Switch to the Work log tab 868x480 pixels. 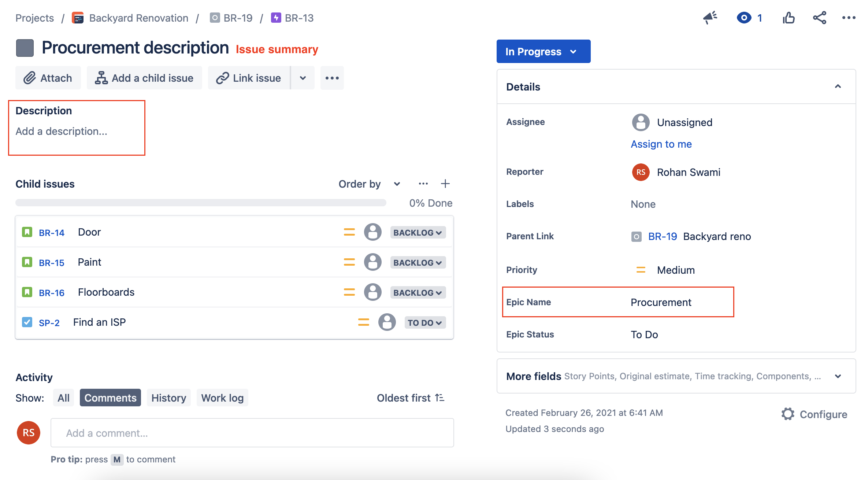coord(222,398)
